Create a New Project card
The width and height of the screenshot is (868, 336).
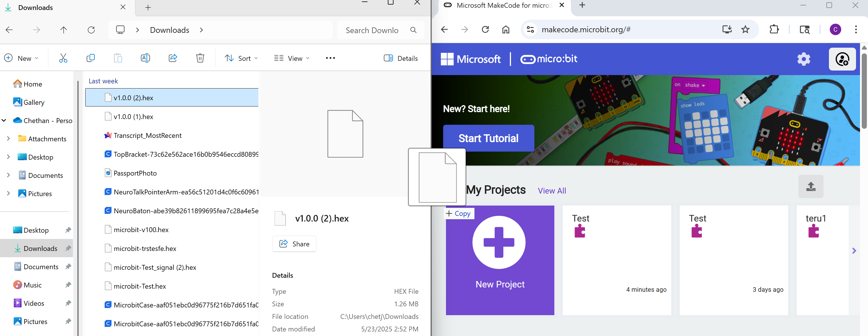tap(500, 260)
